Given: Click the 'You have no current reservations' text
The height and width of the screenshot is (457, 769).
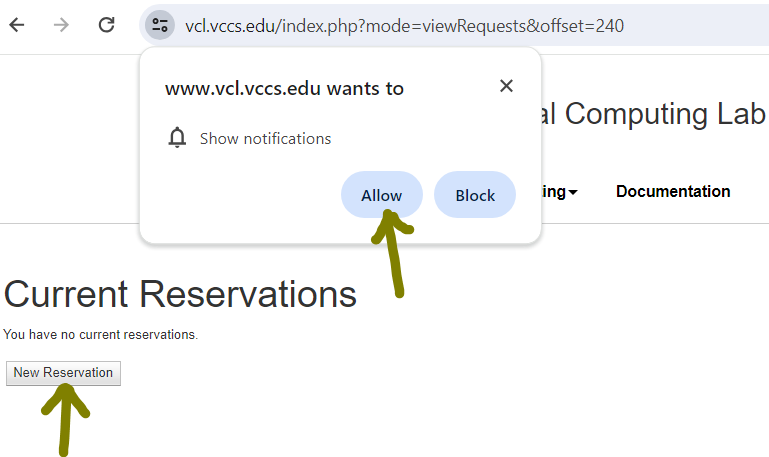Looking at the screenshot, I should coord(101,334).
